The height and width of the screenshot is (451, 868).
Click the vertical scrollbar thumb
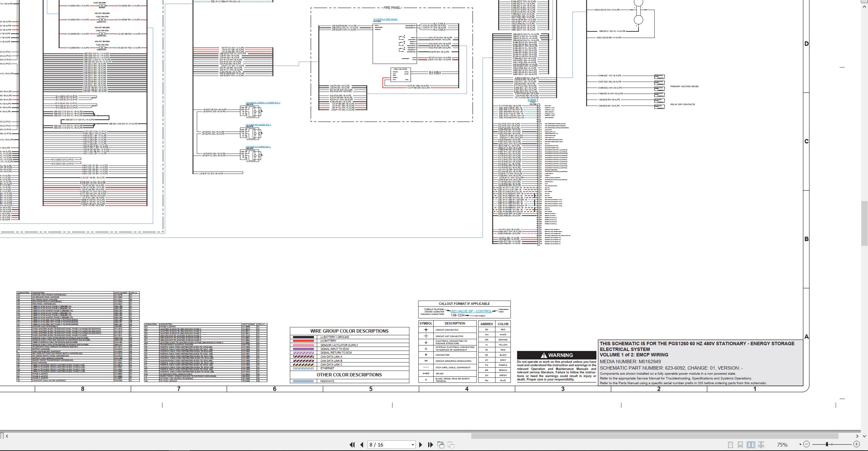(865, 223)
